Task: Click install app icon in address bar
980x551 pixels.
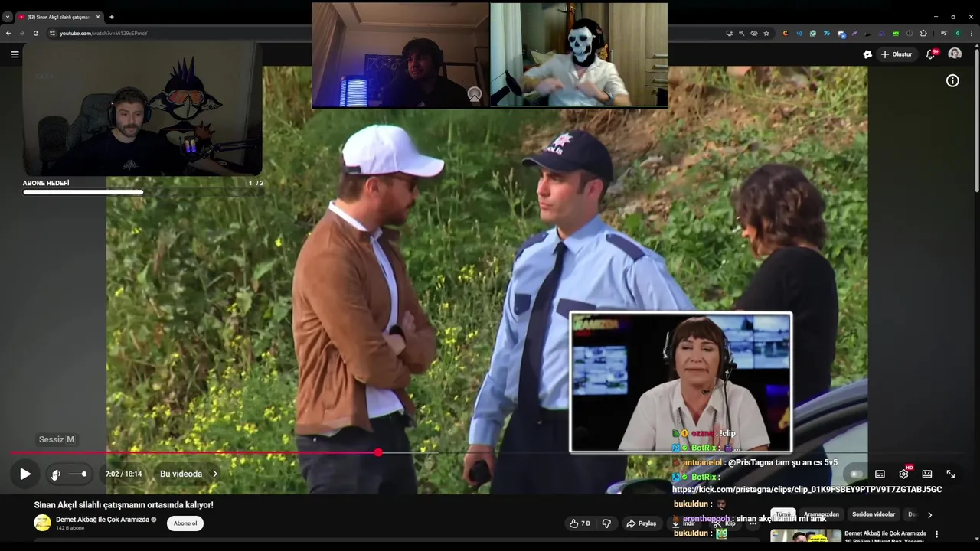Action: pyautogui.click(x=729, y=33)
